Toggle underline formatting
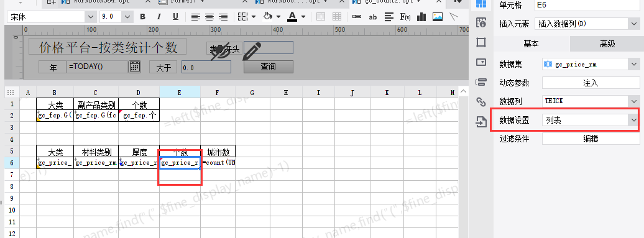Image resolution: width=644 pixels, height=238 pixels. point(175,17)
